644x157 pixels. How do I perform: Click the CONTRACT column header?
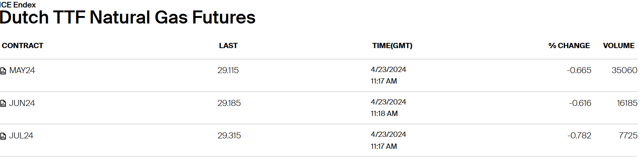coord(23,45)
